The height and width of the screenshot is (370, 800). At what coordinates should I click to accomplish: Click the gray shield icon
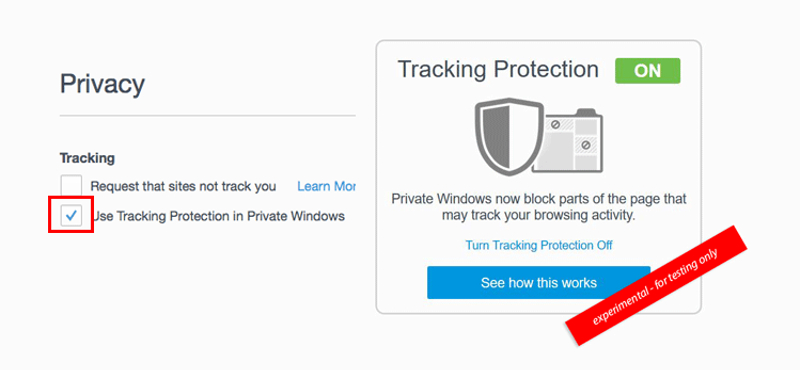click(x=509, y=136)
